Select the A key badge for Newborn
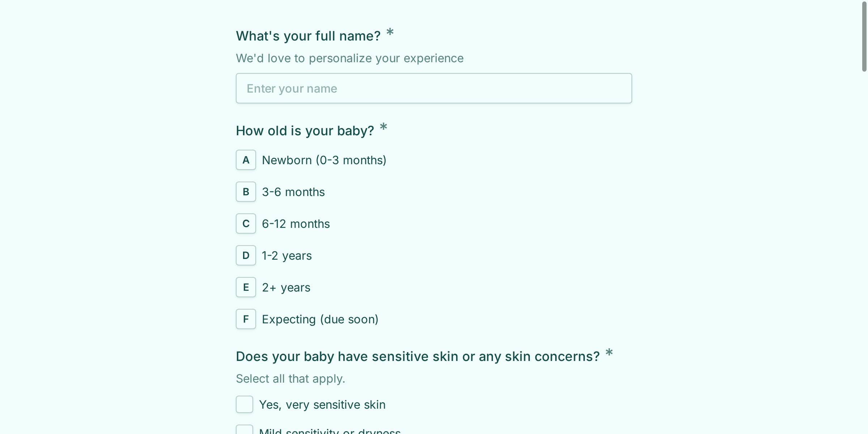Viewport: 868px width, 434px height. 246,160
